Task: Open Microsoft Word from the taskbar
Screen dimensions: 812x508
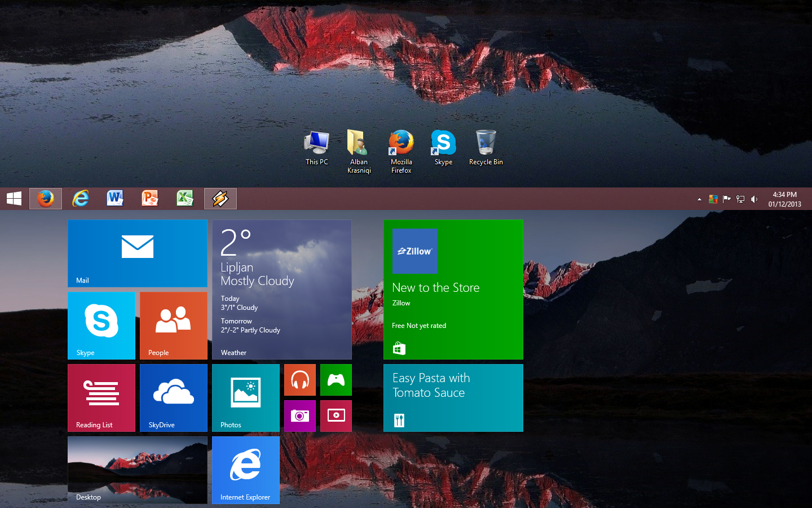Action: click(x=116, y=199)
